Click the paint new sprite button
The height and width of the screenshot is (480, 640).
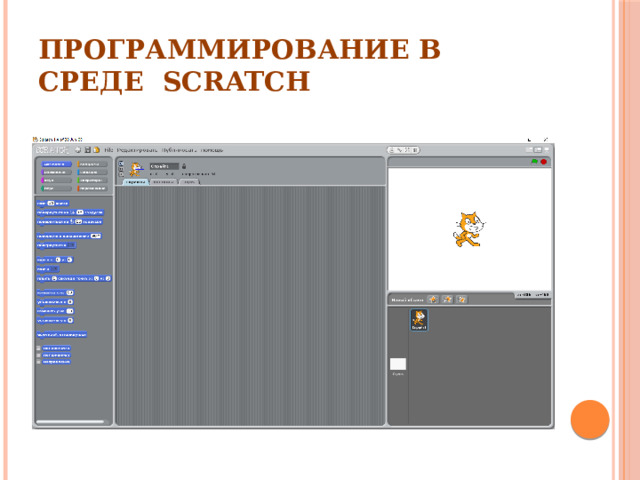click(x=433, y=300)
